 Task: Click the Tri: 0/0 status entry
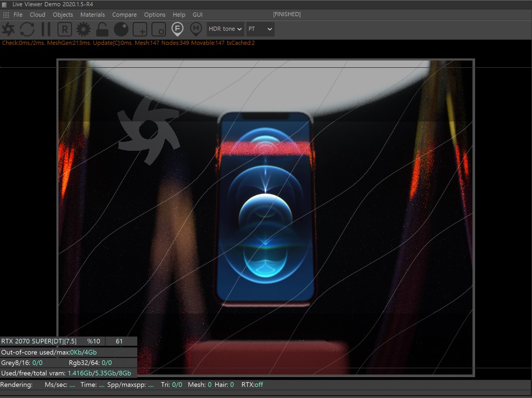pyautogui.click(x=171, y=385)
